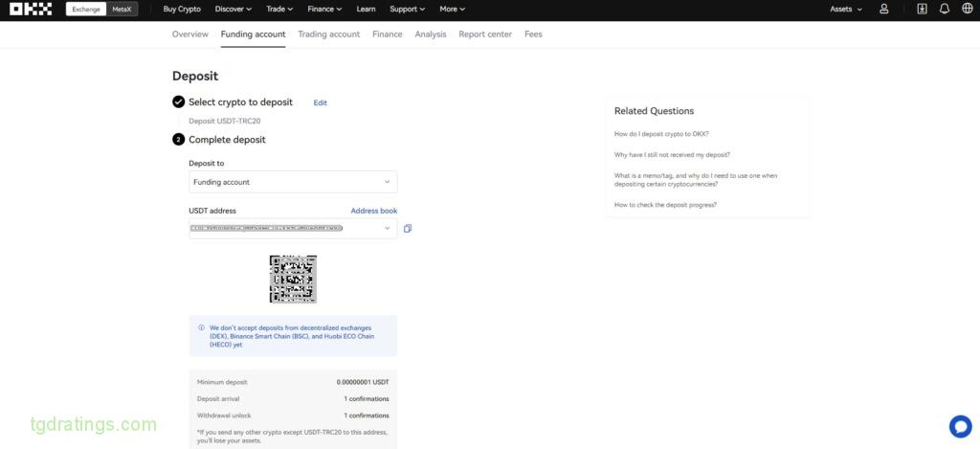Open the notifications bell
The image size is (980, 449).
click(945, 10)
